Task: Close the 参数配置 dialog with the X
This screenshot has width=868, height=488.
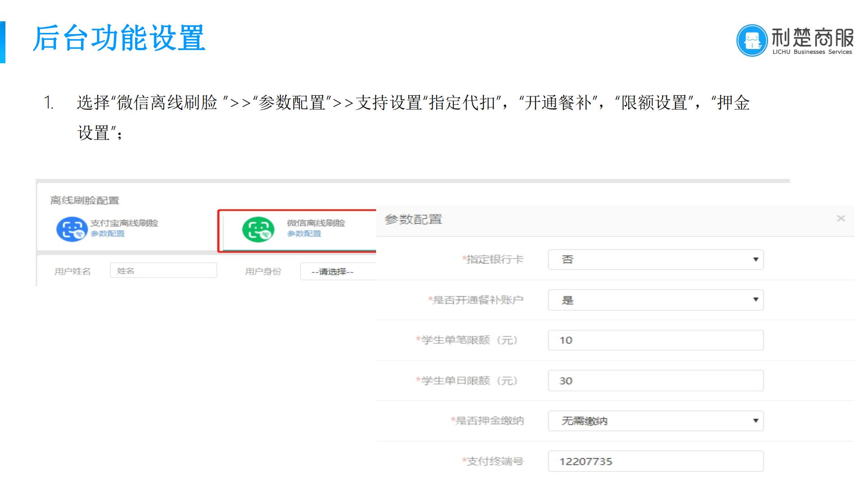Action: [x=841, y=219]
